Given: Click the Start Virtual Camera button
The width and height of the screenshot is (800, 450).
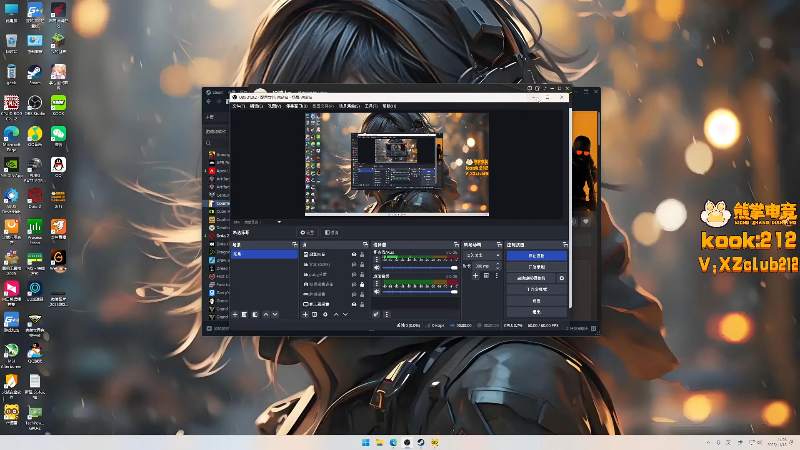Looking at the screenshot, I should pyautogui.click(x=531, y=278).
